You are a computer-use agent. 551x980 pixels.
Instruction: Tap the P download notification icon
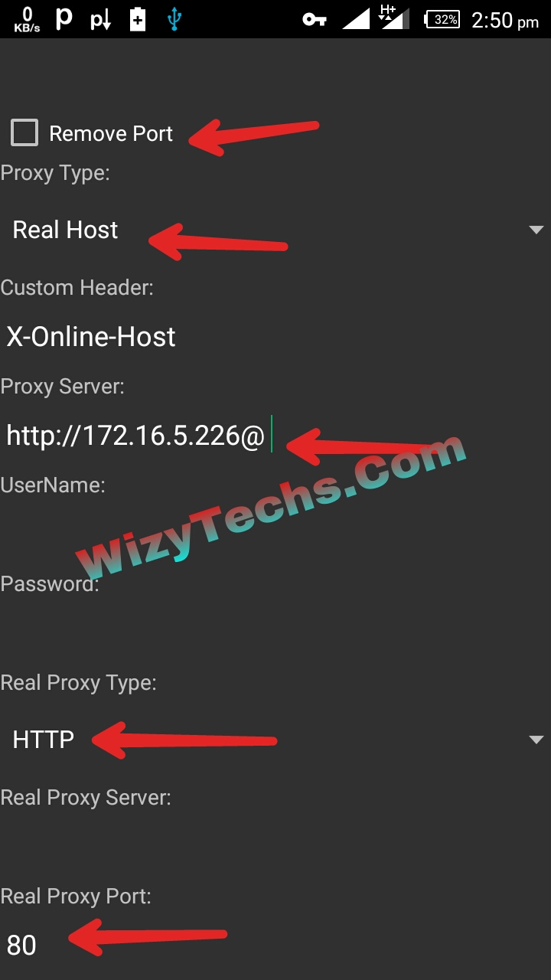101,20
